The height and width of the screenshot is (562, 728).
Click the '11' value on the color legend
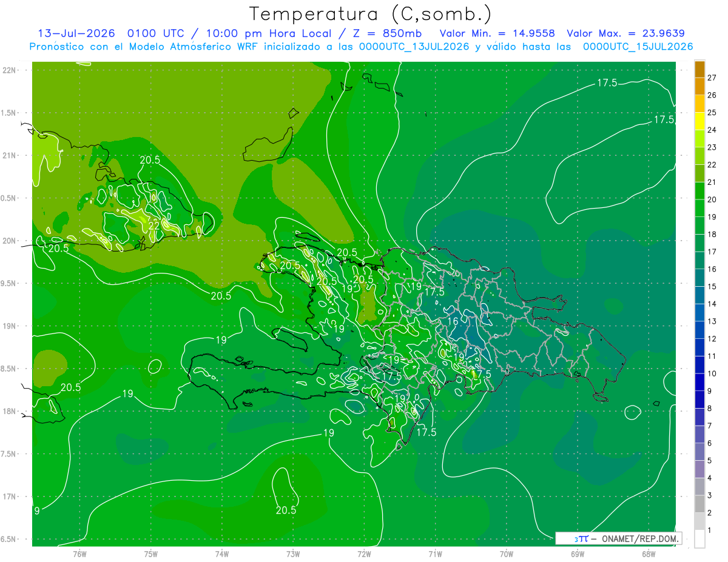click(712, 356)
